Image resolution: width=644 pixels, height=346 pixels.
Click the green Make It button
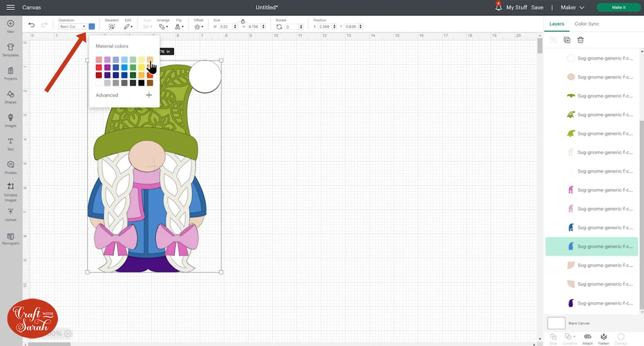[618, 7]
